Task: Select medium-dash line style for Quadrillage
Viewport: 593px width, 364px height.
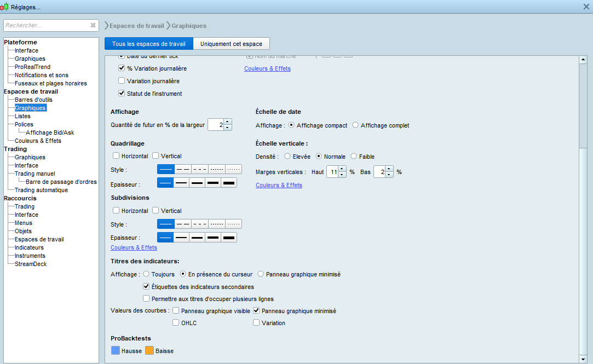Action: point(200,169)
